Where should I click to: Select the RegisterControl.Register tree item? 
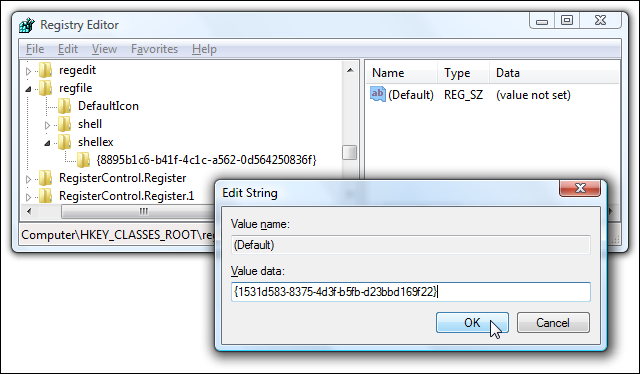122,178
